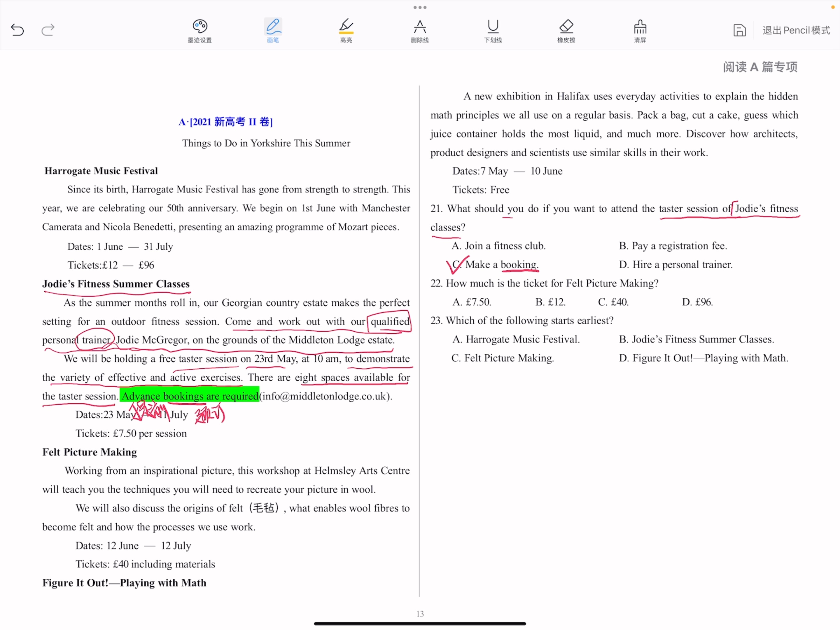Exit Pencil mode (退出 Pencil 模式)
The image size is (840, 630).
[x=796, y=30]
